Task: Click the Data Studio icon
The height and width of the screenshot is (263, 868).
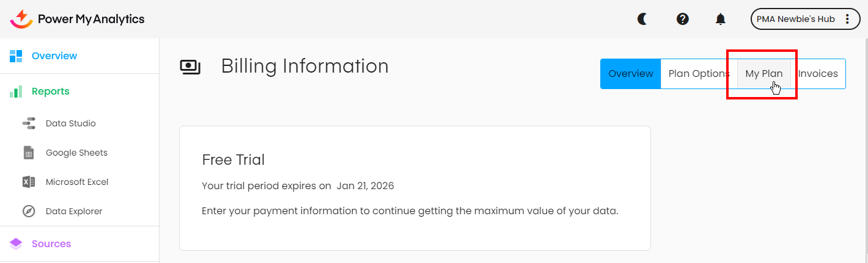Action: click(x=29, y=123)
